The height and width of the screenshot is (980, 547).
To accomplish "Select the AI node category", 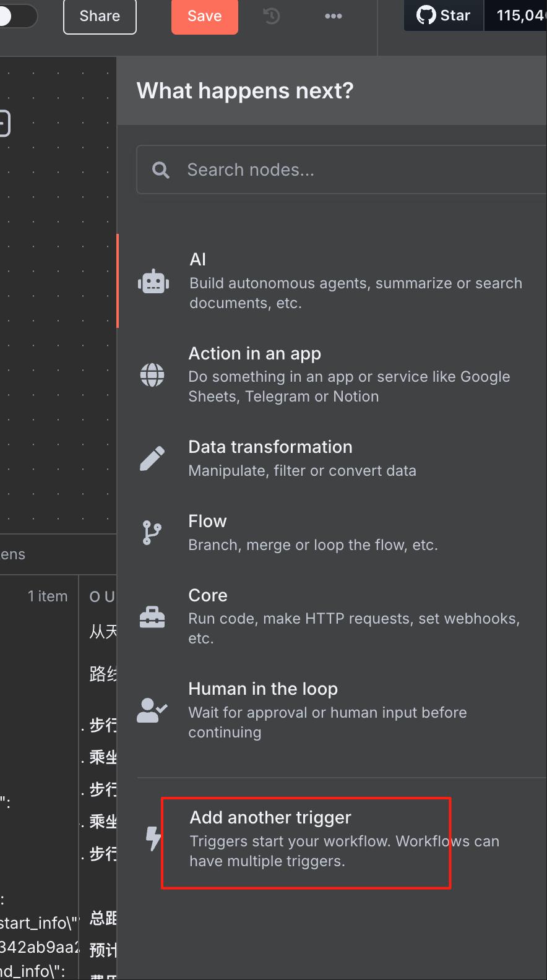I will 355,281.
